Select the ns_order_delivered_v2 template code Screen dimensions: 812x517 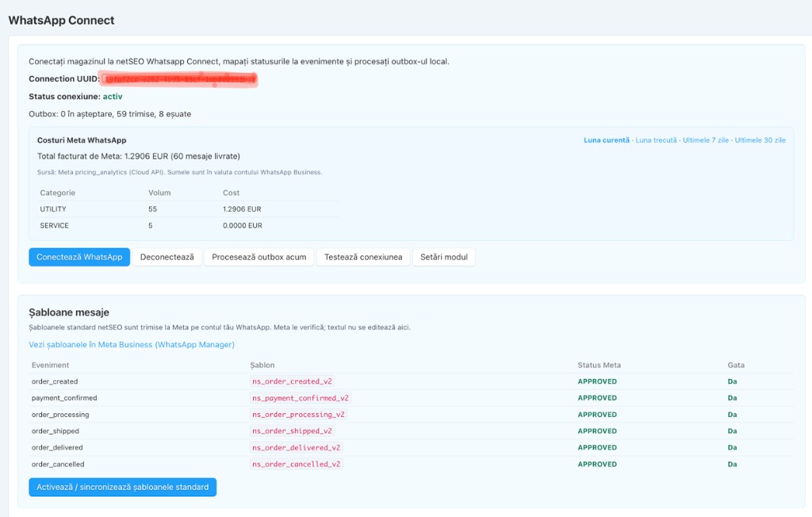[297, 447]
